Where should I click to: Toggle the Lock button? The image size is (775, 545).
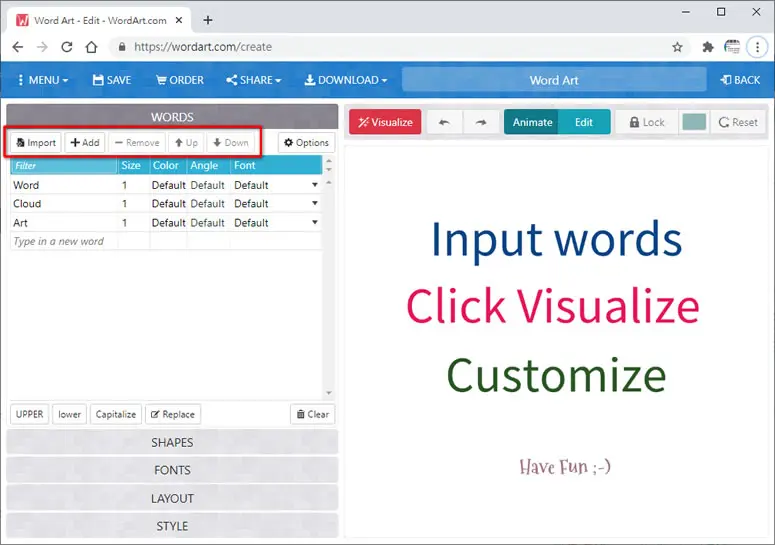coord(646,122)
